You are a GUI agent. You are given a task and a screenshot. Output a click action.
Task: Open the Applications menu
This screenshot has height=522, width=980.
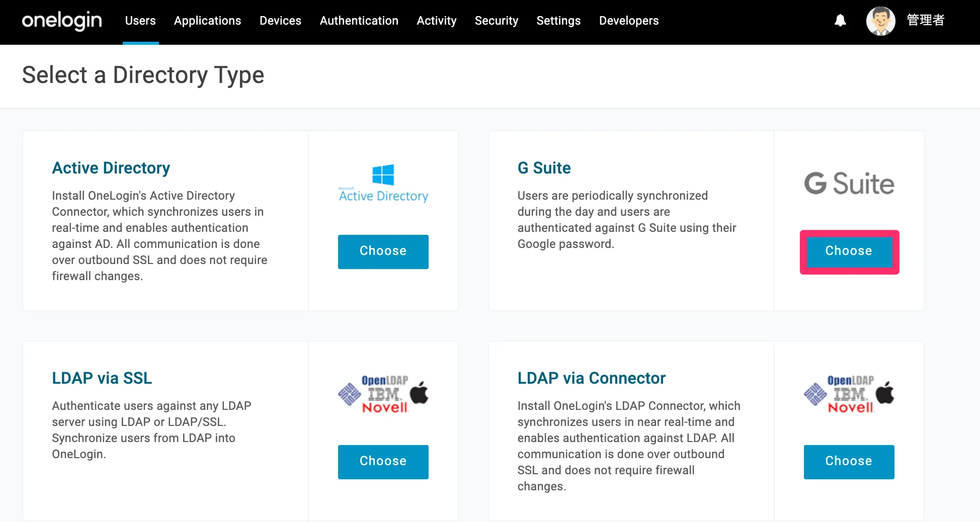pos(207,21)
